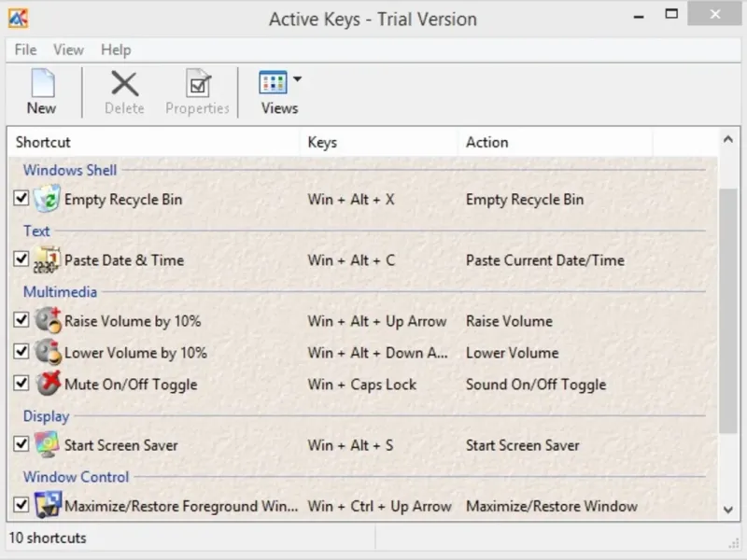Click the Display group header
The width and height of the screenshot is (747, 560).
(46, 416)
